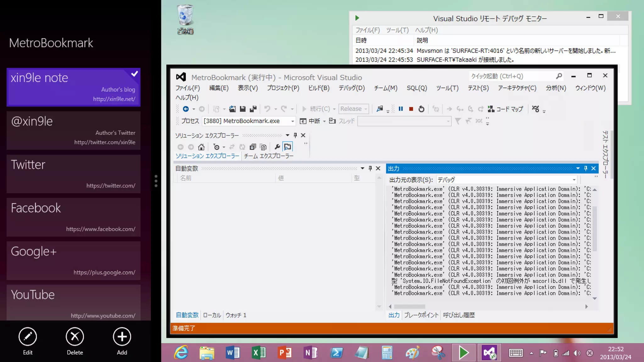Open Code Map (コード マップ) button
Screen dimensions: 644x362
coord(505,109)
